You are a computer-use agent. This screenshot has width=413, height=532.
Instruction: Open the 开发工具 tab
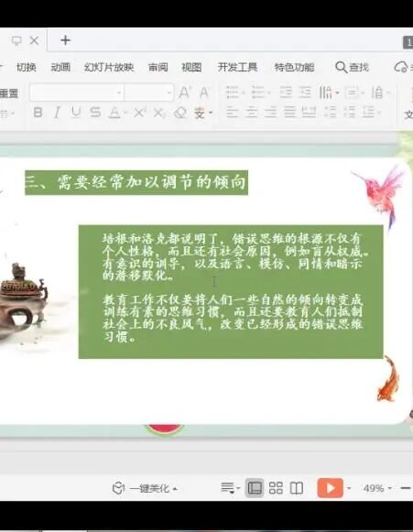[x=237, y=67]
